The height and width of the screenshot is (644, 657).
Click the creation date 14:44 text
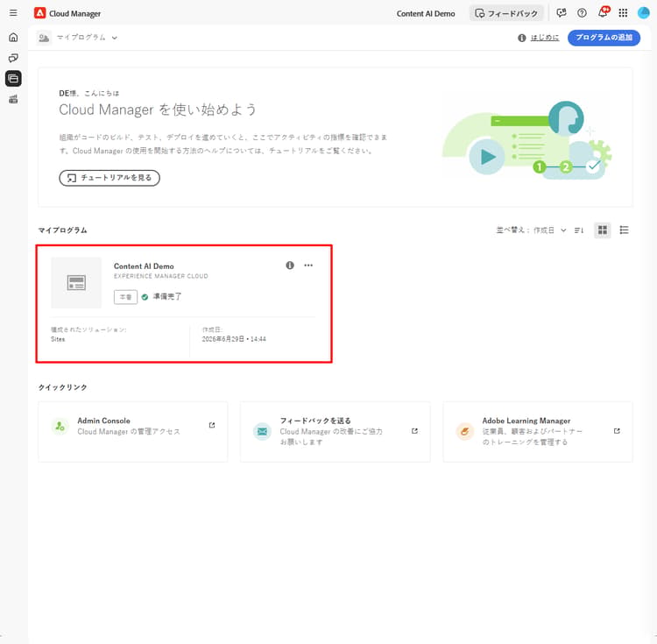click(x=234, y=339)
